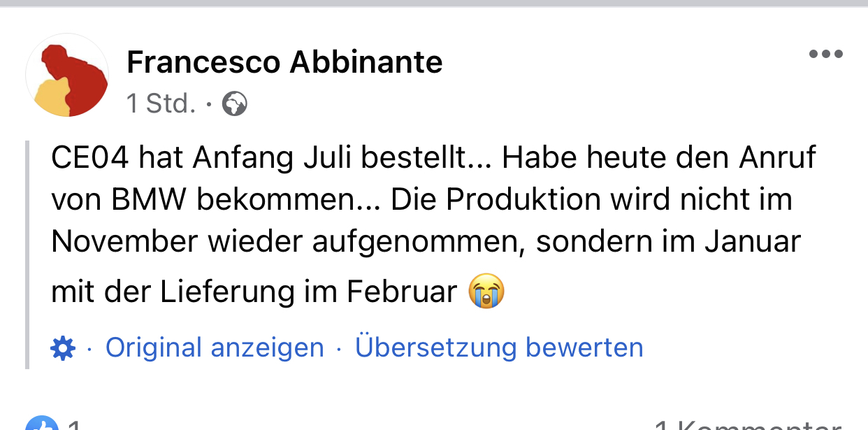
Task: Click the "1 Std." post timestamp
Action: 161,104
